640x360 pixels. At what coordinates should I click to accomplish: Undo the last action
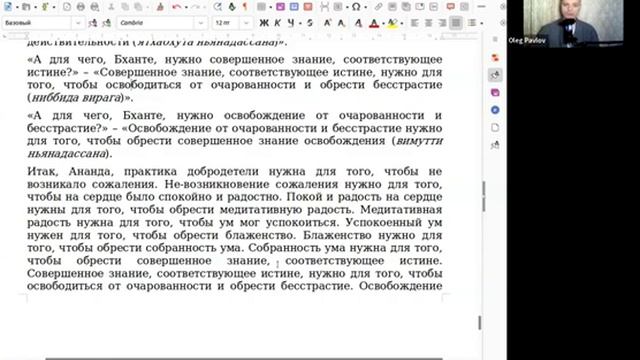coord(176,7)
